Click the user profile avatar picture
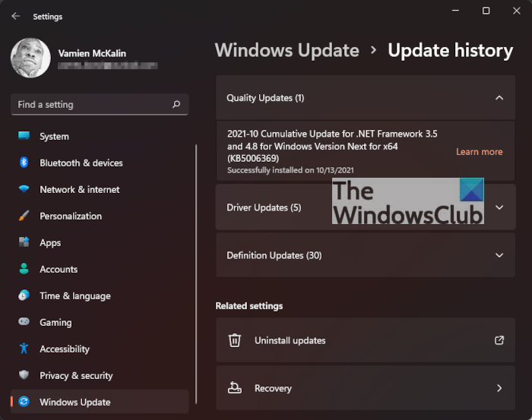This screenshot has height=420, width=532. (30, 58)
